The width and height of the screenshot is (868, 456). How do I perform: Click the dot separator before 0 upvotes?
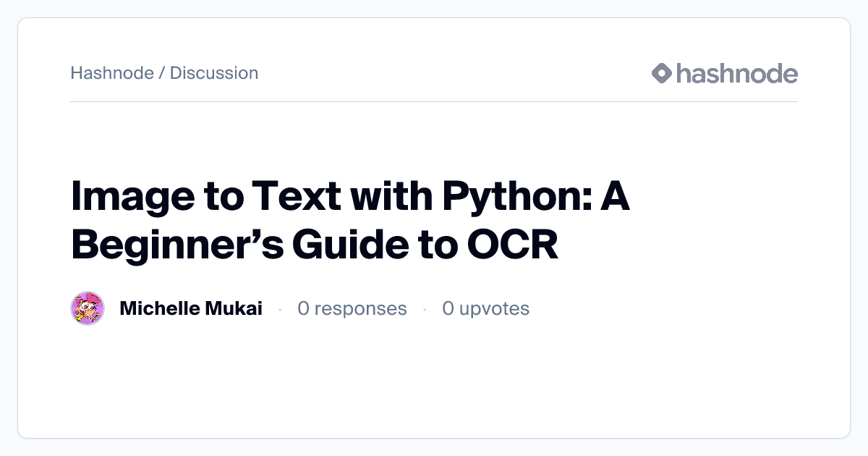coord(425,310)
